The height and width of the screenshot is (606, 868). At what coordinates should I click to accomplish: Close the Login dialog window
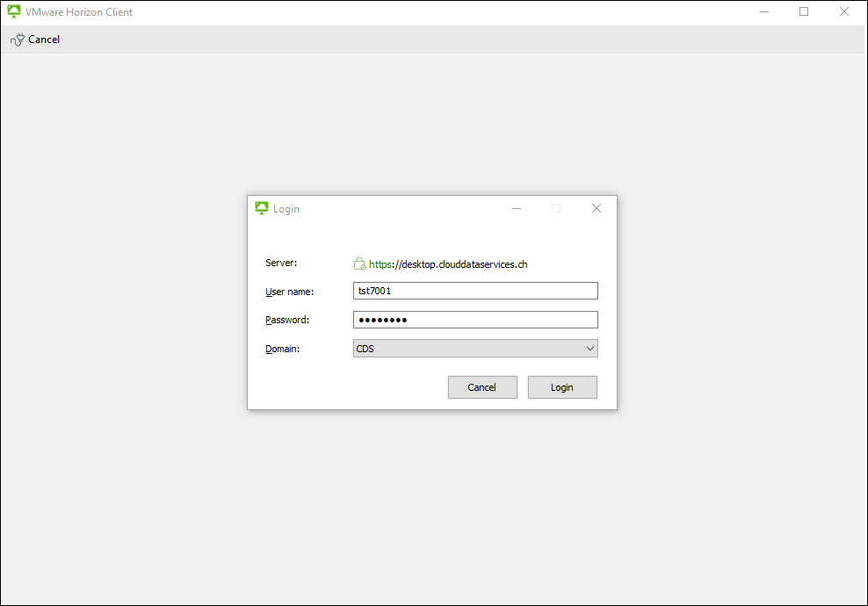click(597, 209)
